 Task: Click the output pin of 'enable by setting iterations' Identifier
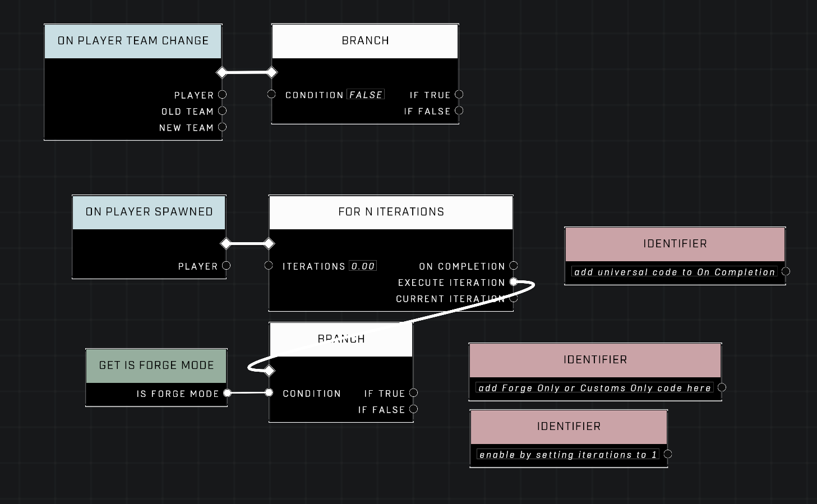(x=668, y=454)
